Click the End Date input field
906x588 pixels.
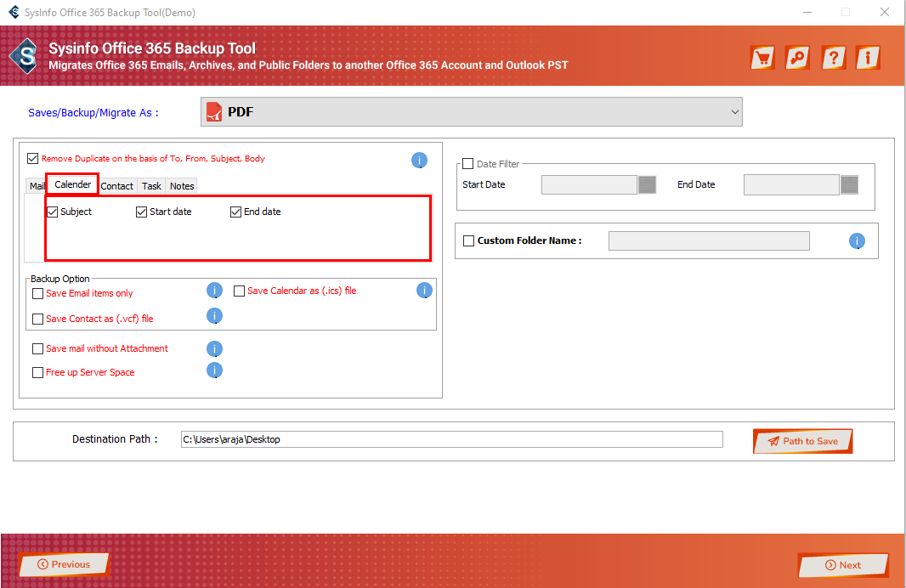[791, 185]
